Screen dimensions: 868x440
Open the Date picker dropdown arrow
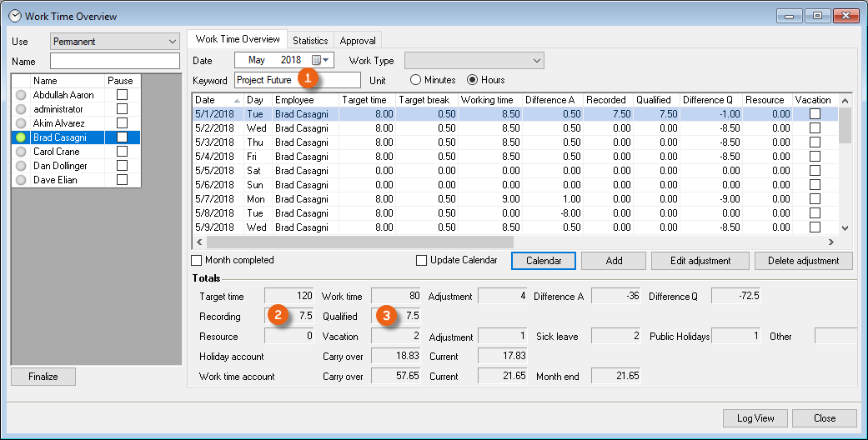tap(327, 60)
